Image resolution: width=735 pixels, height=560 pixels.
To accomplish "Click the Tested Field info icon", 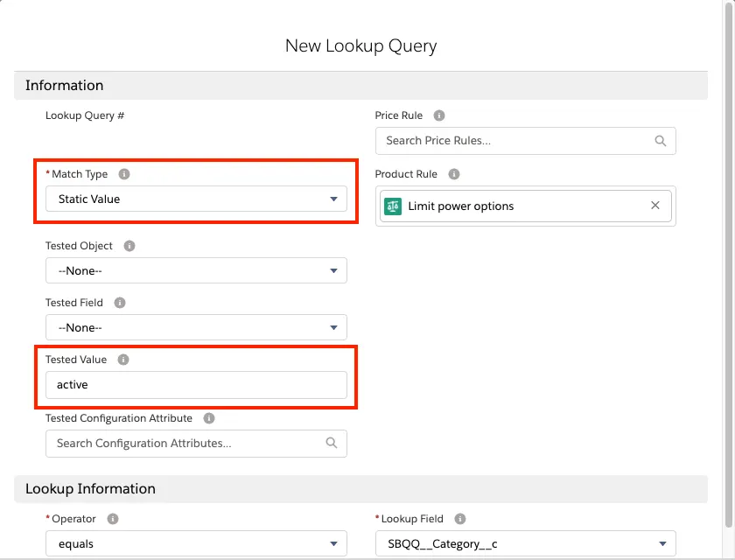I will pos(120,303).
